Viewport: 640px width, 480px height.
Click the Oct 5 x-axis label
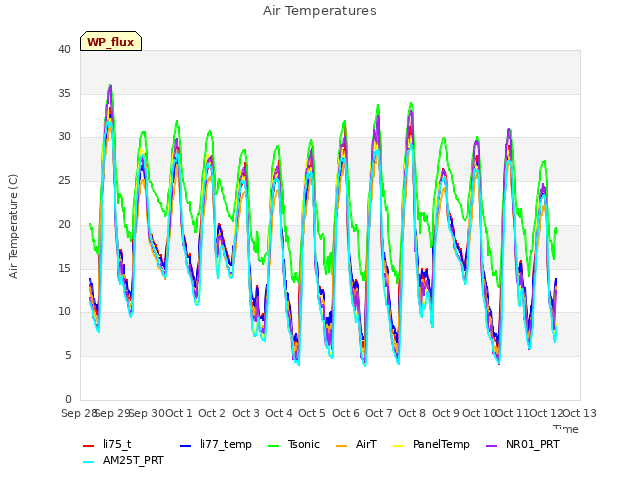click(312, 413)
